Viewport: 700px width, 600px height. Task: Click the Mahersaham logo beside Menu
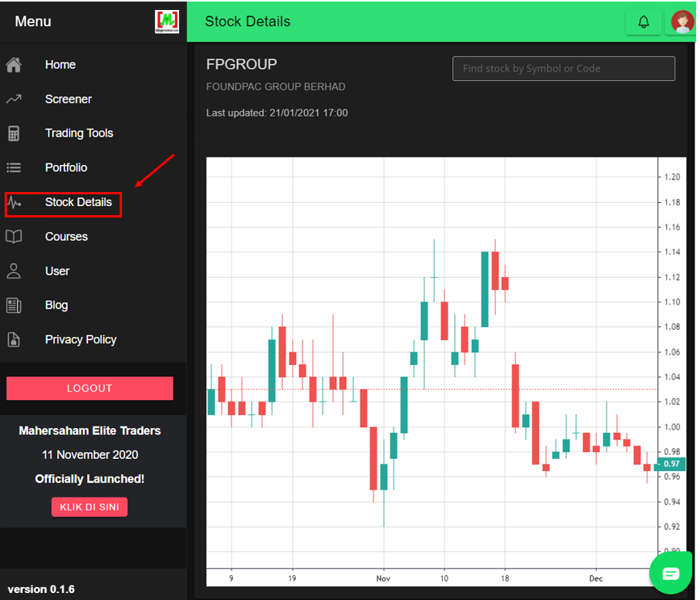167,22
